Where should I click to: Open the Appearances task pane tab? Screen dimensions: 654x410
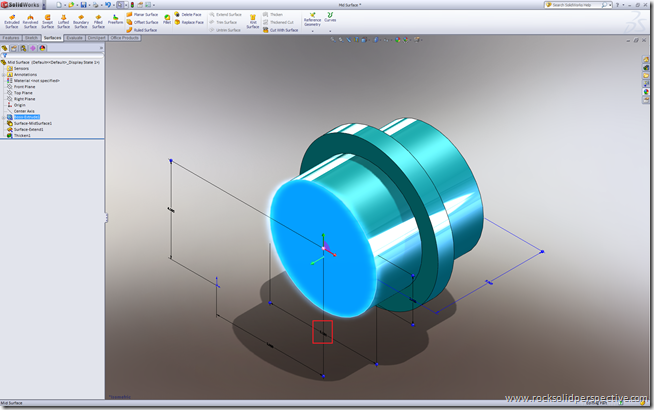coord(646,91)
